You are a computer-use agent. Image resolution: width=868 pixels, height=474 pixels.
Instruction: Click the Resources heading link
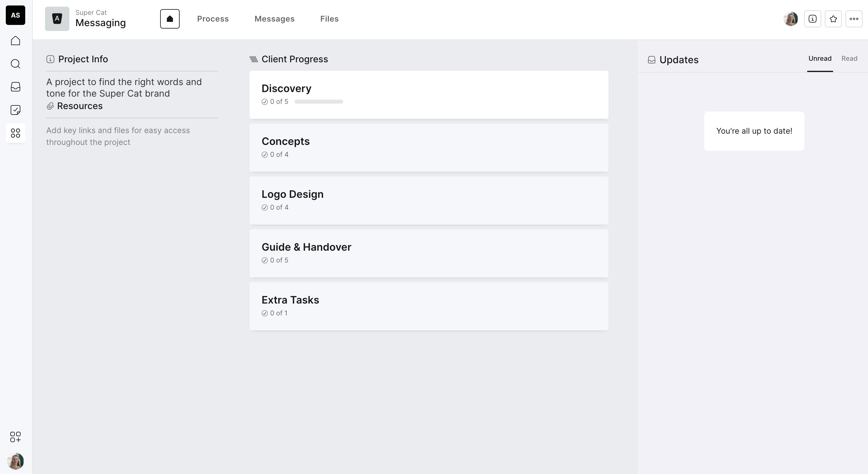pos(80,106)
